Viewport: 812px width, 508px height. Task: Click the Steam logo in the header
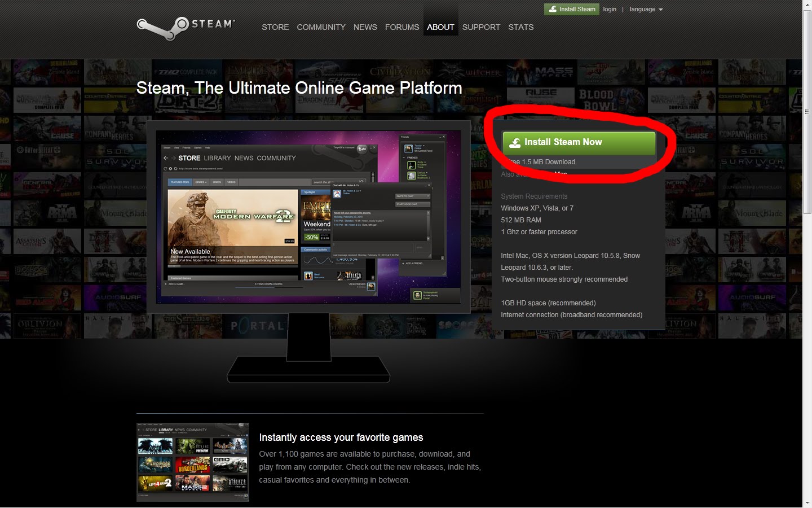(x=186, y=27)
